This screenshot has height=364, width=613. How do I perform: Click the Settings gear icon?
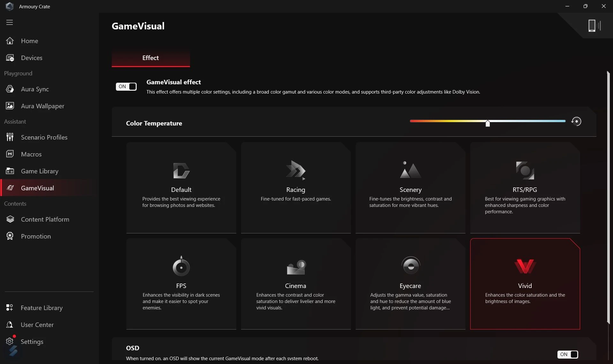(x=10, y=341)
